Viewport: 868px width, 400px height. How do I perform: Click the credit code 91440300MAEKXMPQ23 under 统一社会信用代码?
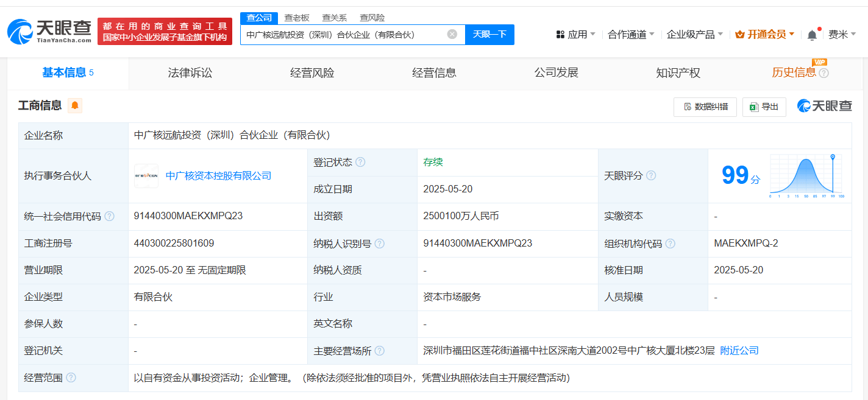[x=188, y=216]
